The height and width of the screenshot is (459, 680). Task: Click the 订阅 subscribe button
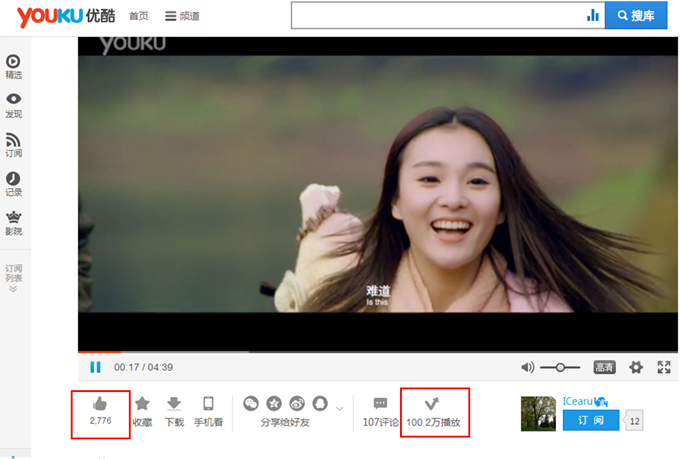[x=591, y=420]
